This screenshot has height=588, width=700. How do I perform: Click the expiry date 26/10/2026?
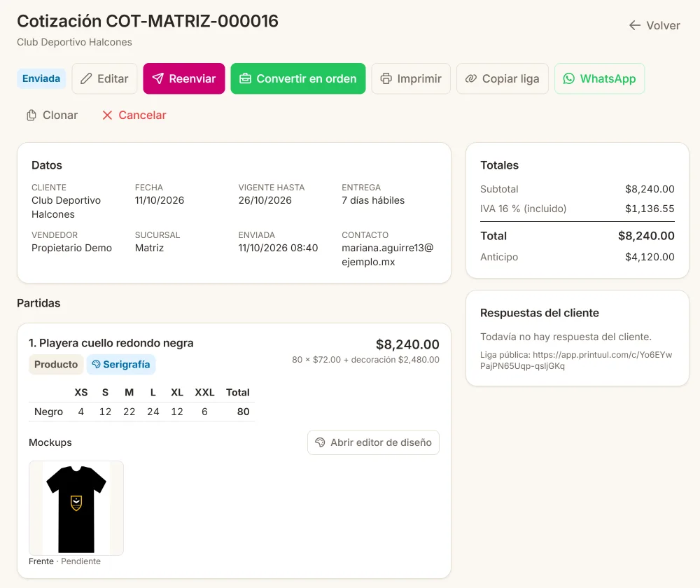pos(265,200)
